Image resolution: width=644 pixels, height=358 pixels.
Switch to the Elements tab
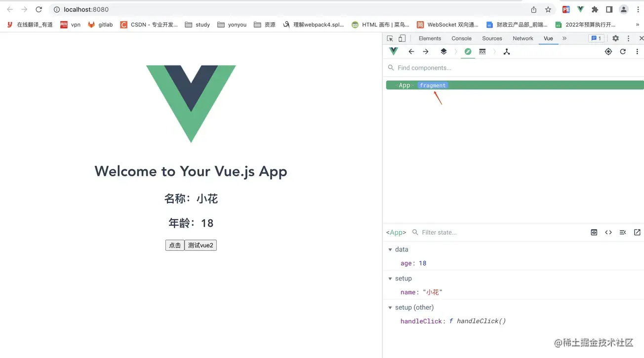point(430,38)
